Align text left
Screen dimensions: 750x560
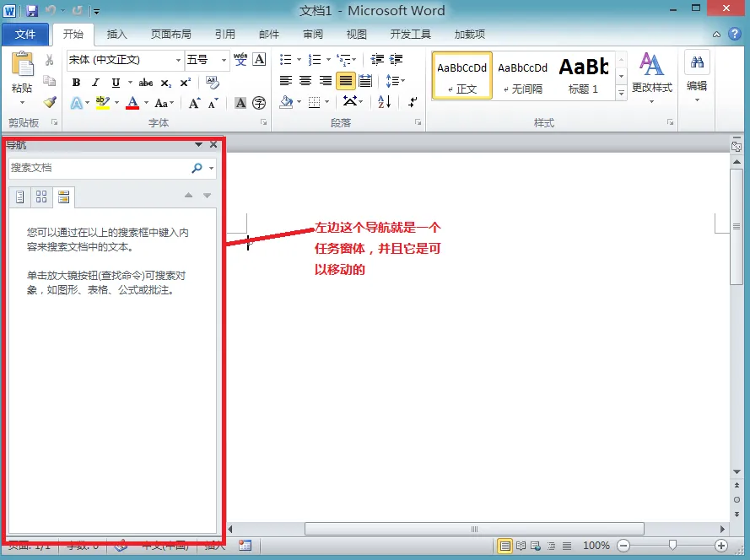(x=285, y=81)
